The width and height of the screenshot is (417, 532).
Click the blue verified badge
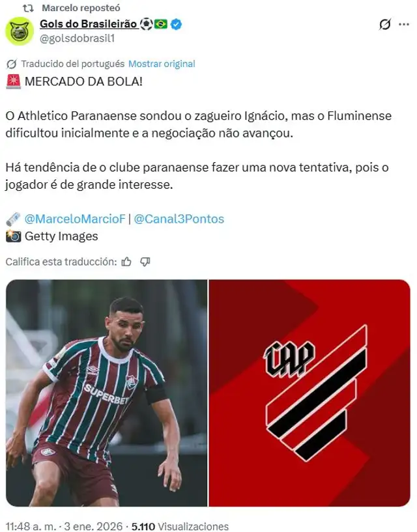coord(176,24)
